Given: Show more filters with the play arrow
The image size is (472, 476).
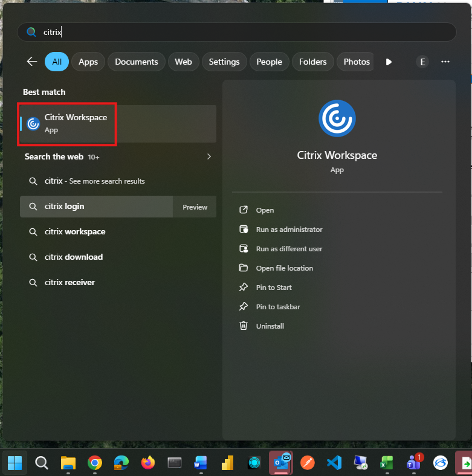Looking at the screenshot, I should coord(389,62).
